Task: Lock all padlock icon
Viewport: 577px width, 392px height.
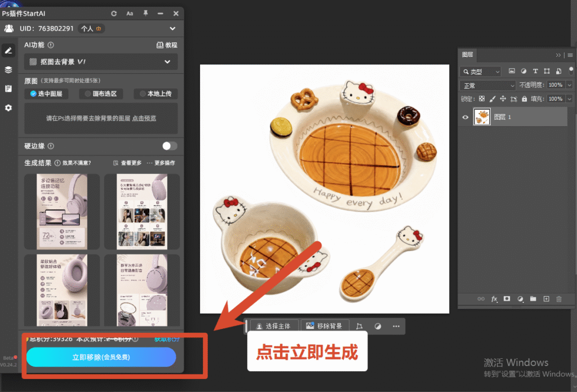Action: point(525,99)
